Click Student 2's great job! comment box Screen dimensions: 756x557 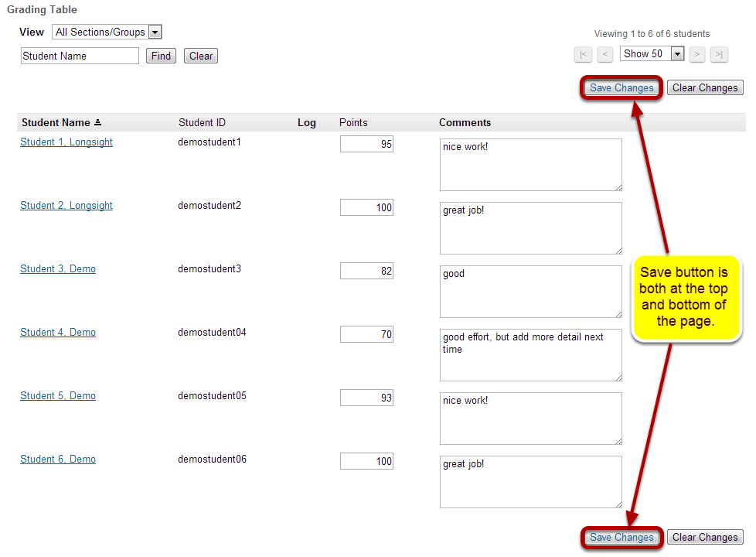point(531,228)
